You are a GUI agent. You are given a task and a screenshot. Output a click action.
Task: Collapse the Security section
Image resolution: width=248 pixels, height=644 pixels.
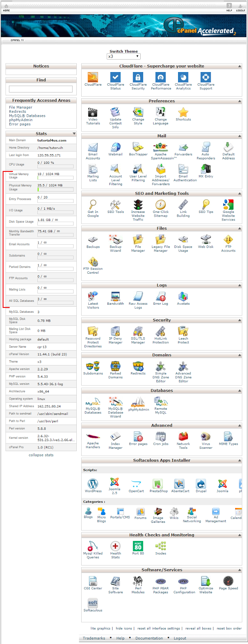coord(240,320)
